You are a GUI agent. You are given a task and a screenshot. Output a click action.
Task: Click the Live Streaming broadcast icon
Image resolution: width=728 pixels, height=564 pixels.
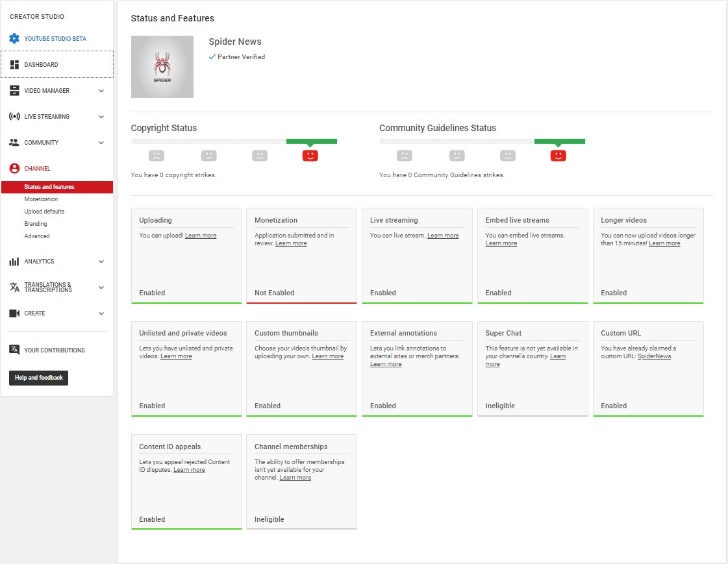point(14,116)
